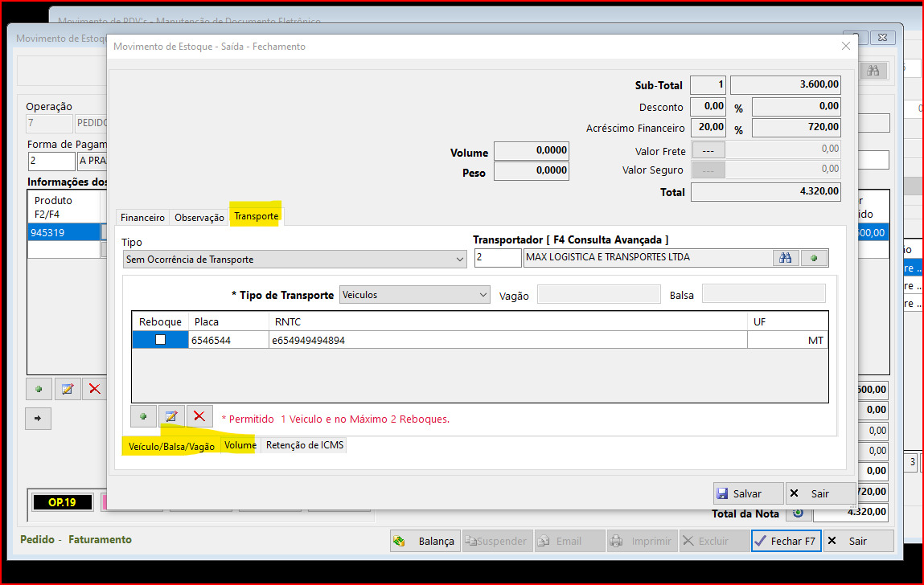This screenshot has height=585, width=924.
Task: Toggle the Reboque checkbox for plate 6546544
Action: click(160, 340)
